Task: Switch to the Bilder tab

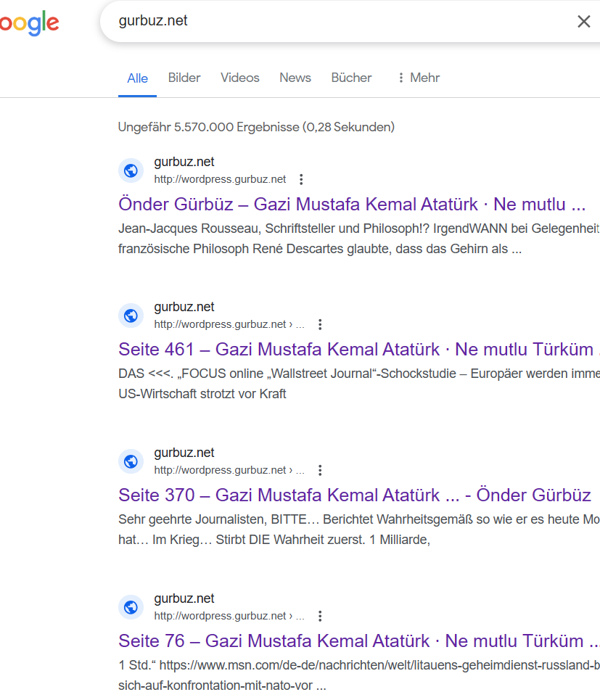Action: point(184,78)
